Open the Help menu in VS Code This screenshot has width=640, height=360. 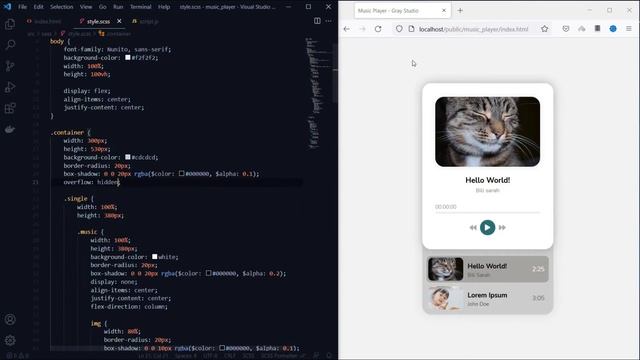[x=164, y=7]
